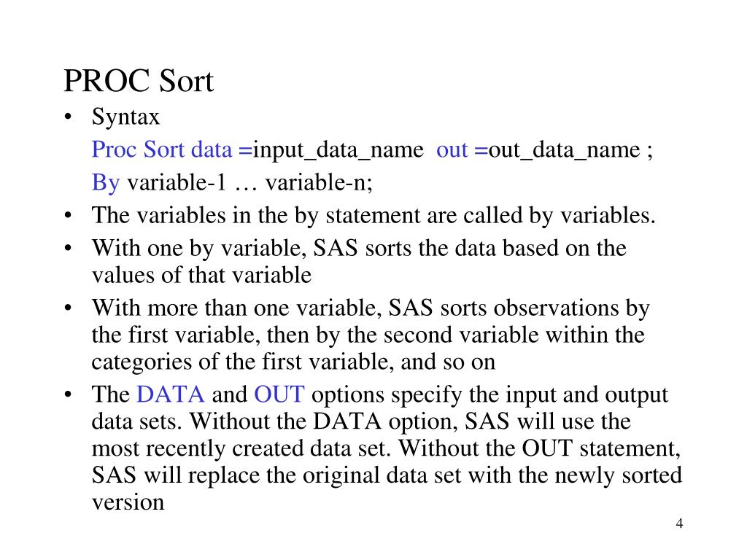Click input_data_name in syntax line

(338, 150)
